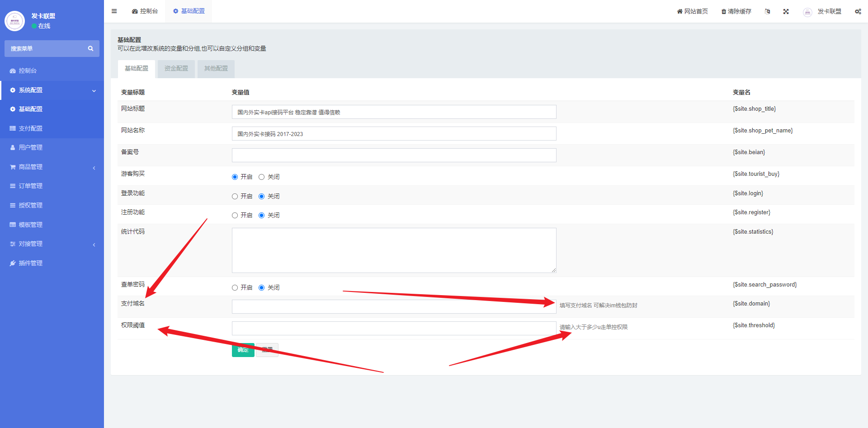Click the search magnifier in 搜索菜单
868x428 pixels.
click(90, 48)
